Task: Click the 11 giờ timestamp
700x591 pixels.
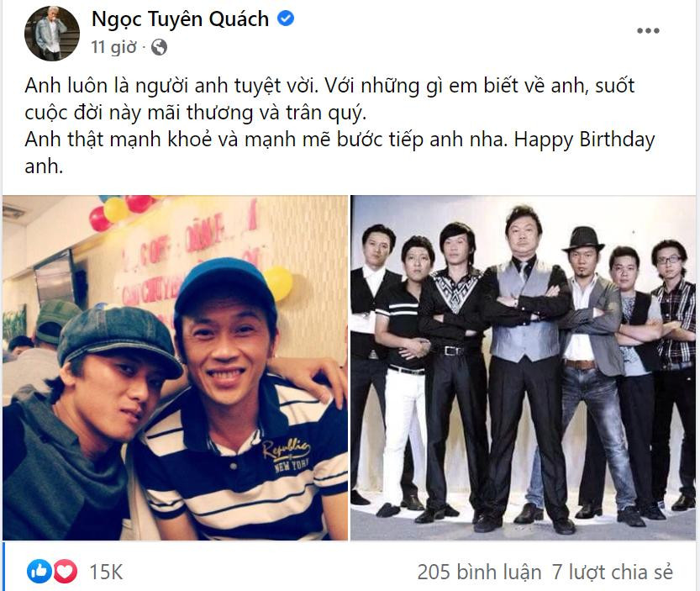Action: (x=113, y=47)
